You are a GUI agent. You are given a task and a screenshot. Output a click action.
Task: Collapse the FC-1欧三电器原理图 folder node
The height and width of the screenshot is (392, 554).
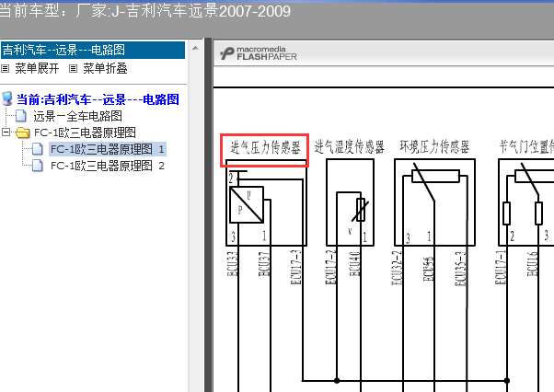coord(6,133)
